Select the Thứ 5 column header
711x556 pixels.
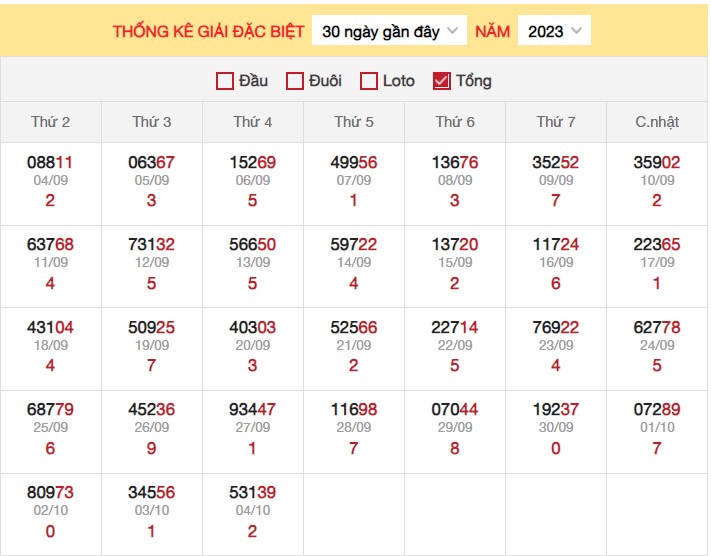(x=354, y=122)
